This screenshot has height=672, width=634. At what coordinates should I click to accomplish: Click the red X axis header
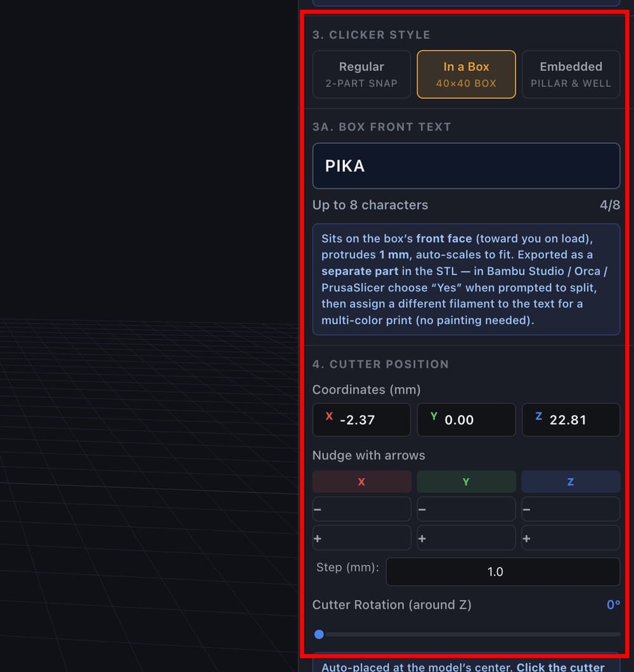(x=362, y=482)
